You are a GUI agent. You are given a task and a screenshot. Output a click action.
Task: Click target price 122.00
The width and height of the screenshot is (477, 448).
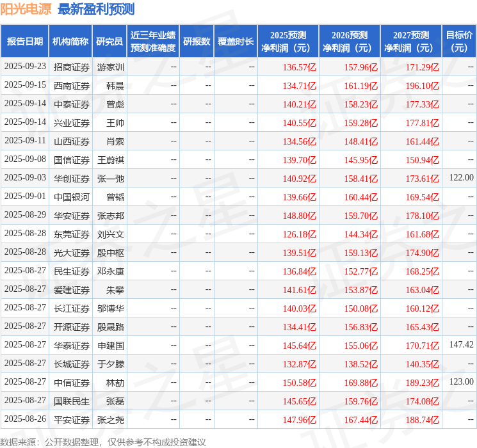point(462,178)
